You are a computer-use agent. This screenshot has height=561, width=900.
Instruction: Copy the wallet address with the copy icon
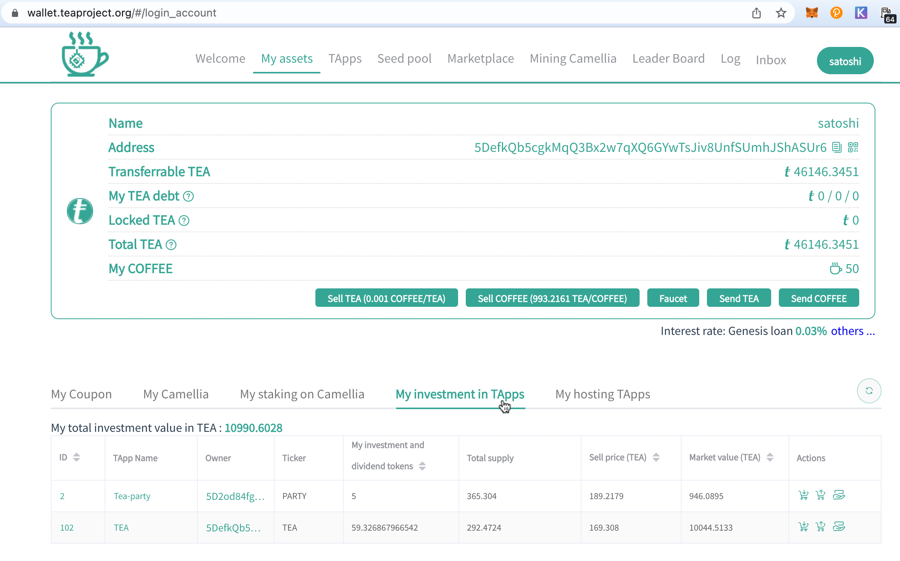click(837, 148)
